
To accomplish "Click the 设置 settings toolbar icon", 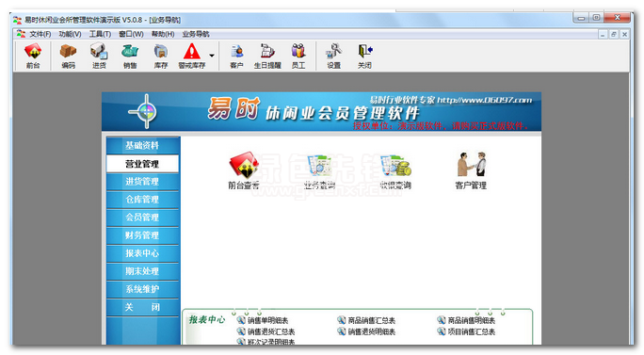I will (x=334, y=56).
